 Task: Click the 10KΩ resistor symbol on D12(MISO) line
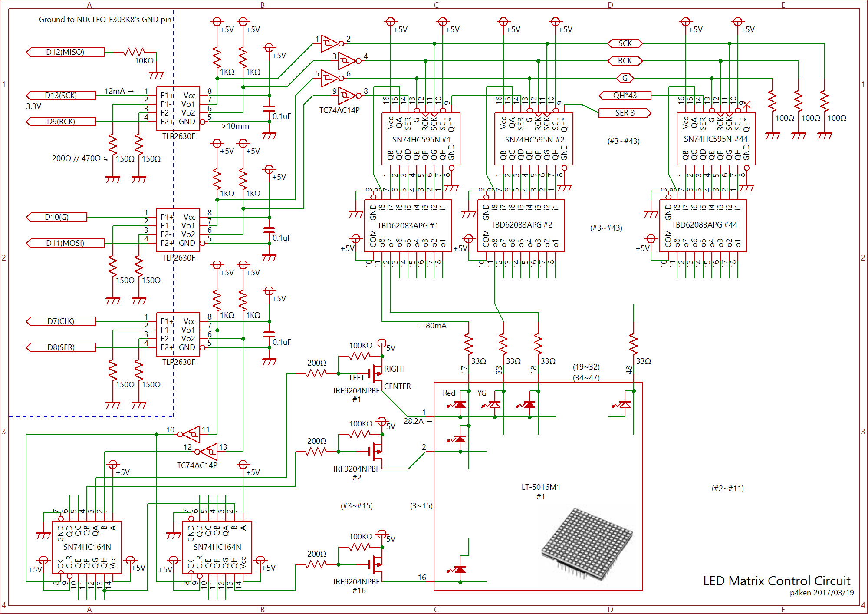[134, 52]
